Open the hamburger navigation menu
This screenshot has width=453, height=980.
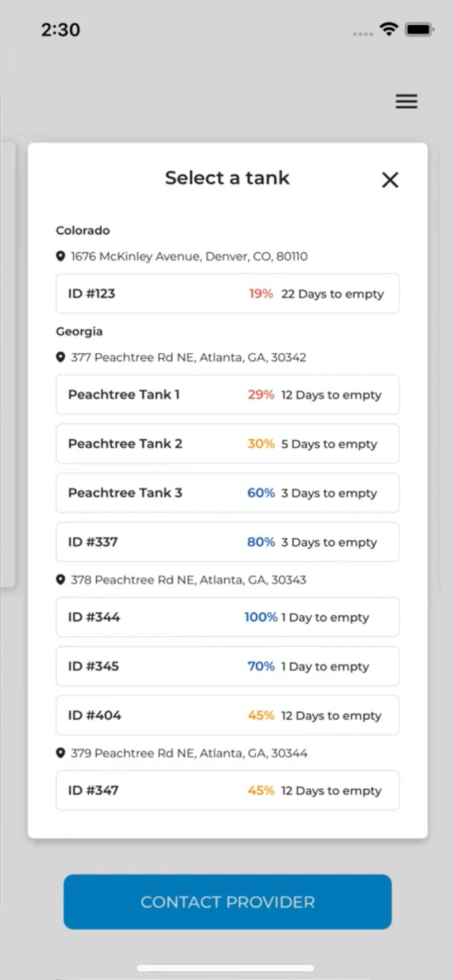(406, 101)
